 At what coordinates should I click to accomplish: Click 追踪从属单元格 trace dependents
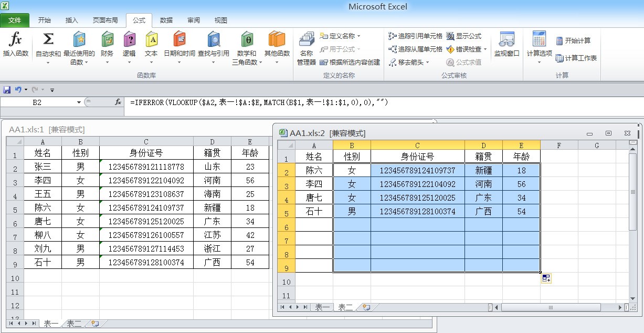415,49
